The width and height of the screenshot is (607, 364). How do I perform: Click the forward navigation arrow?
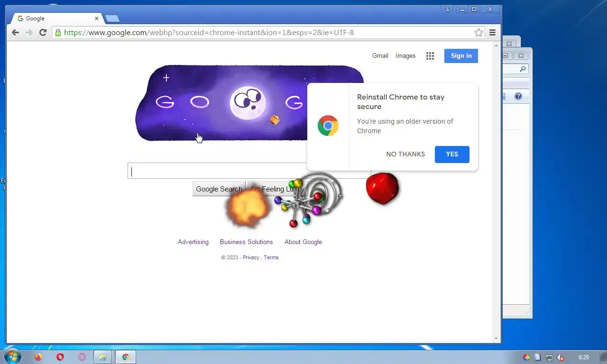click(x=29, y=32)
